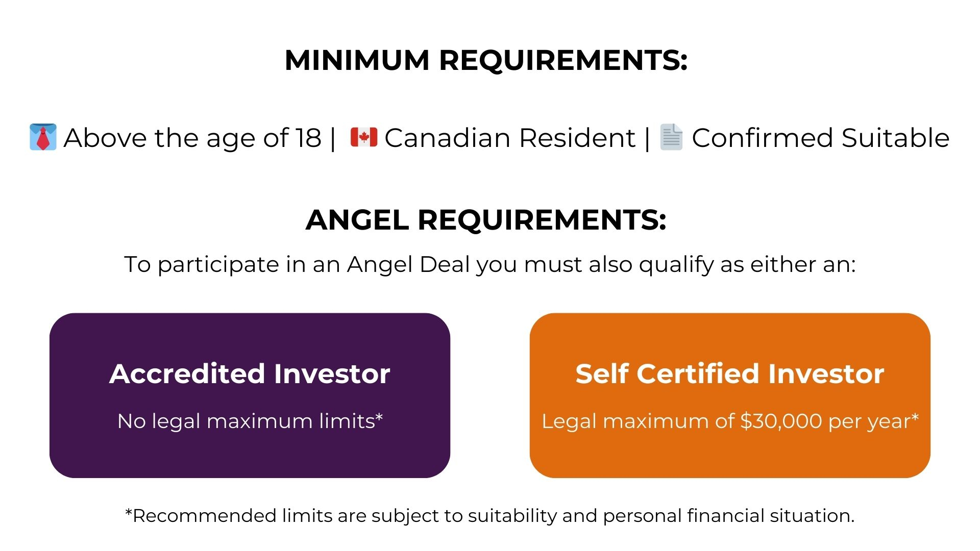
Task: Click the 'Confirmed Suitable' text
Action: coord(821,138)
